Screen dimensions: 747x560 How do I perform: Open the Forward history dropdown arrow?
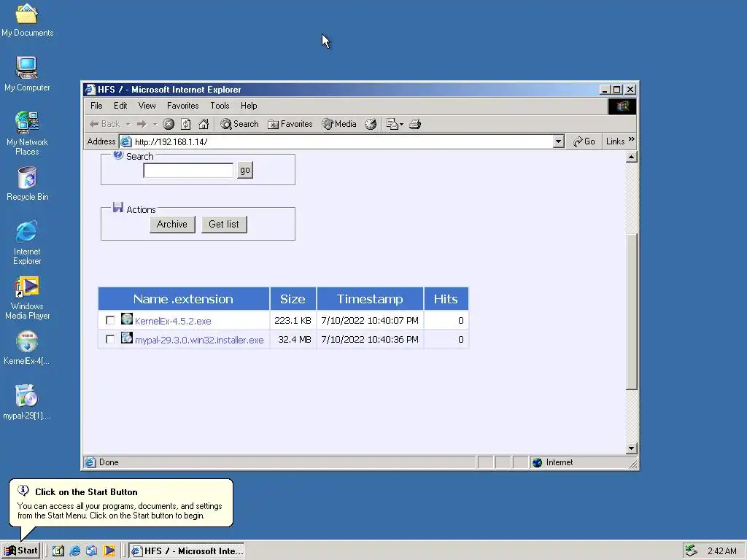[x=155, y=124]
